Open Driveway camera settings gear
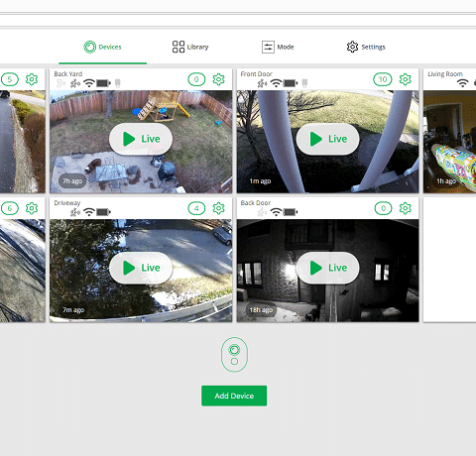Image resolution: width=476 pixels, height=456 pixels. pyautogui.click(x=218, y=208)
